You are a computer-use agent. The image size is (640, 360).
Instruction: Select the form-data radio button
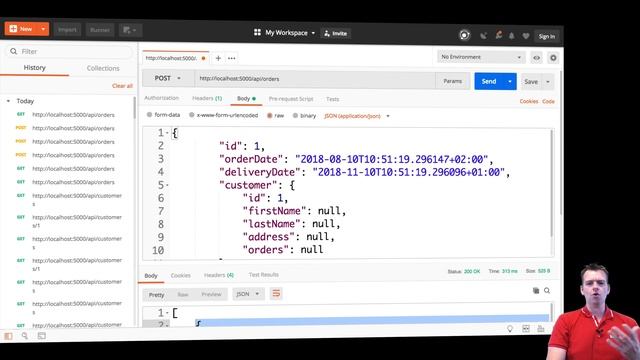point(149,115)
